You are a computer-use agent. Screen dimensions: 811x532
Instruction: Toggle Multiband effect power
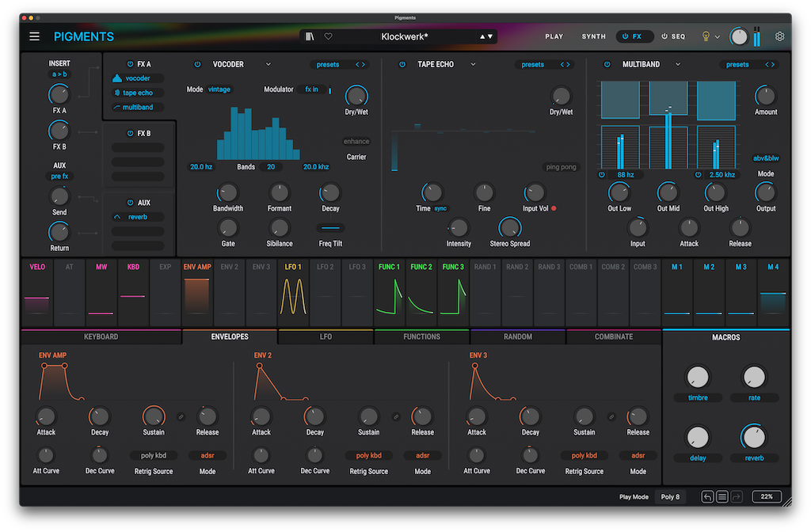click(607, 65)
